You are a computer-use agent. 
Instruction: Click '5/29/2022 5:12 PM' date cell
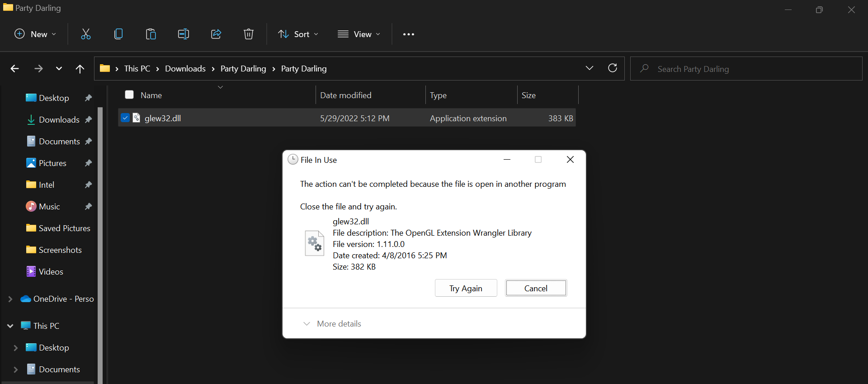(355, 118)
